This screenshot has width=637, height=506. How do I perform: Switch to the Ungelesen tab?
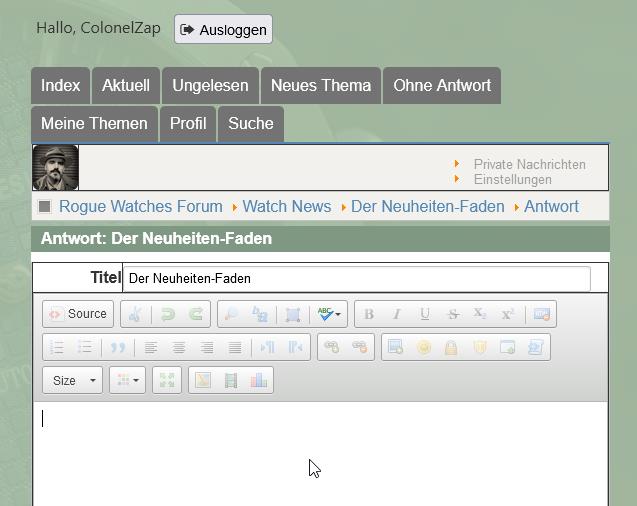[x=210, y=86]
